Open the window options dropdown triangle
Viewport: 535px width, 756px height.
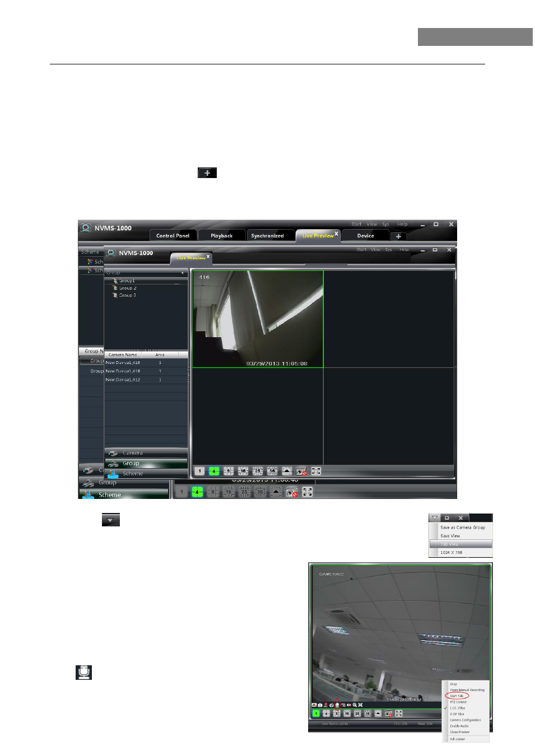(435, 517)
